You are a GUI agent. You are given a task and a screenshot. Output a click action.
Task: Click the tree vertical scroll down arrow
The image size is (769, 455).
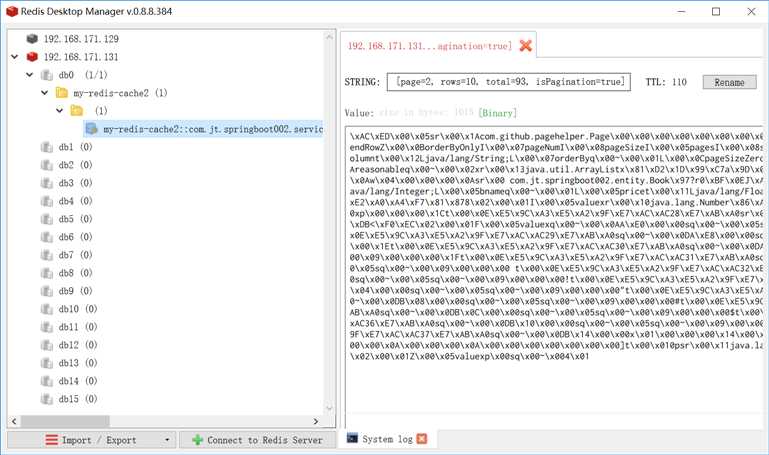(x=329, y=408)
